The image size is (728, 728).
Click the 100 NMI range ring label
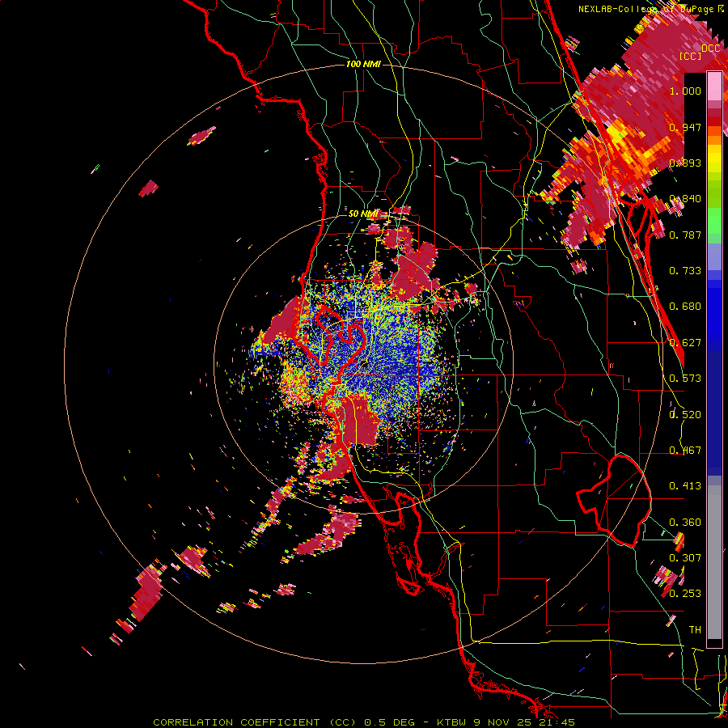click(363, 64)
